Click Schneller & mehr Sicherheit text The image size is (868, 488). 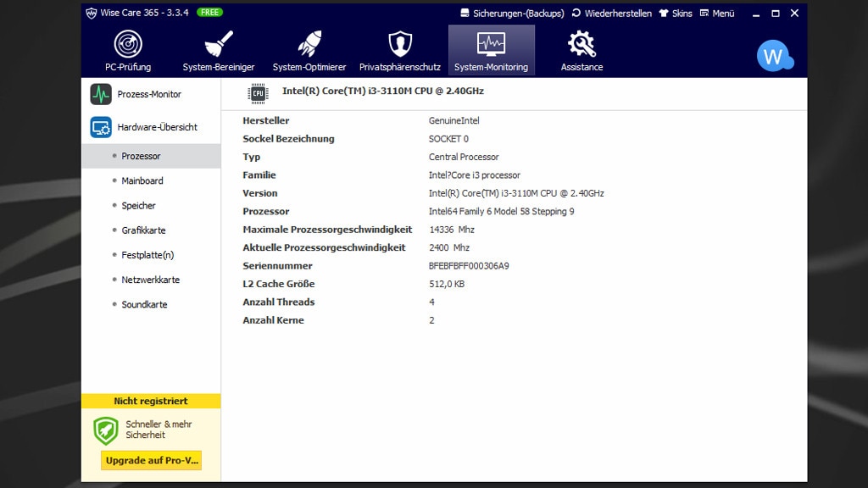tap(159, 430)
